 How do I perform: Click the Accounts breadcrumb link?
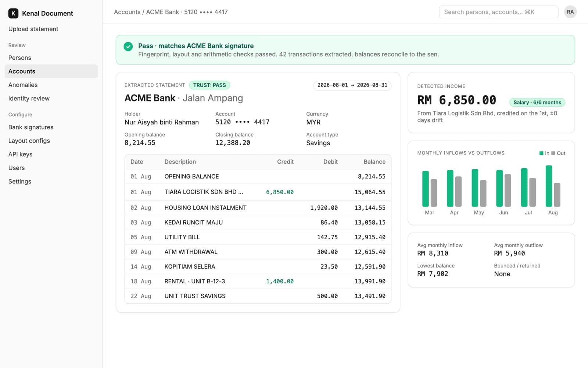click(x=127, y=12)
